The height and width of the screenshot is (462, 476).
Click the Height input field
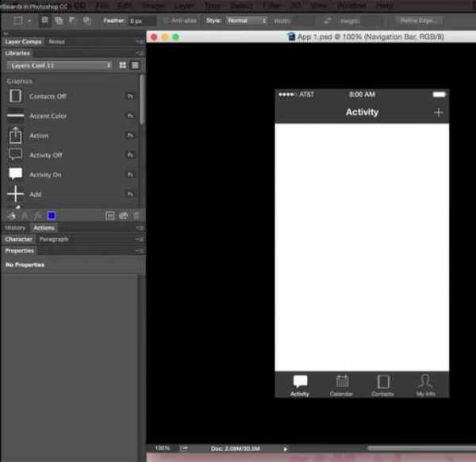tap(372, 21)
